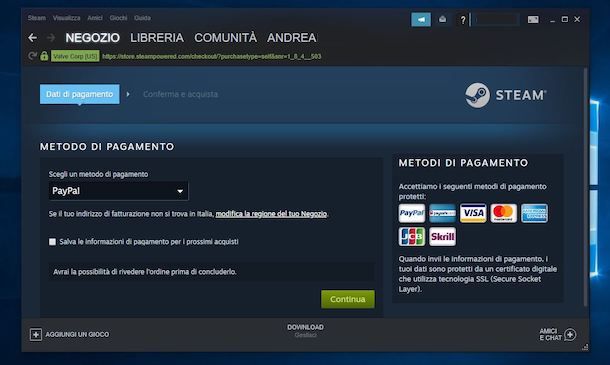610x365 pixels.
Task: Click the METODO DI PAGAMENTO heading
Action: (x=107, y=147)
